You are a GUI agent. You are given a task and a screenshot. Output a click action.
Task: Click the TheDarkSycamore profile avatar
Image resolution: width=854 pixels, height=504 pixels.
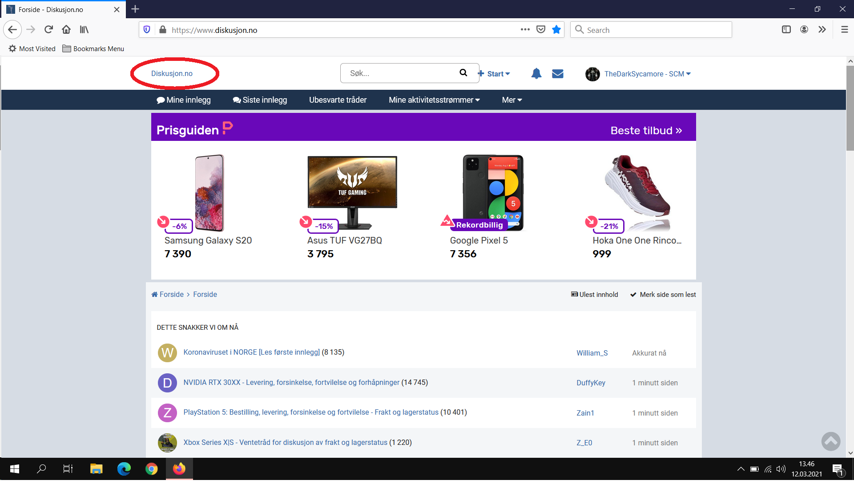(592, 74)
